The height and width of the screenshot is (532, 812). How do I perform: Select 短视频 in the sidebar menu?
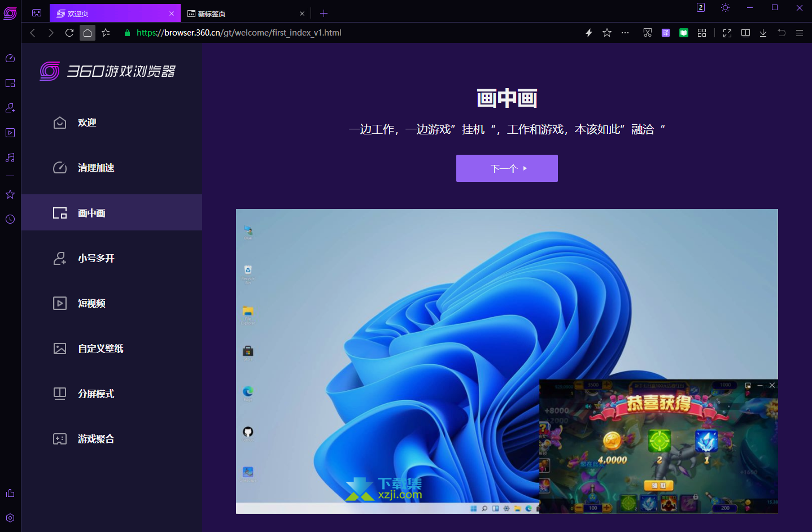[112, 303]
